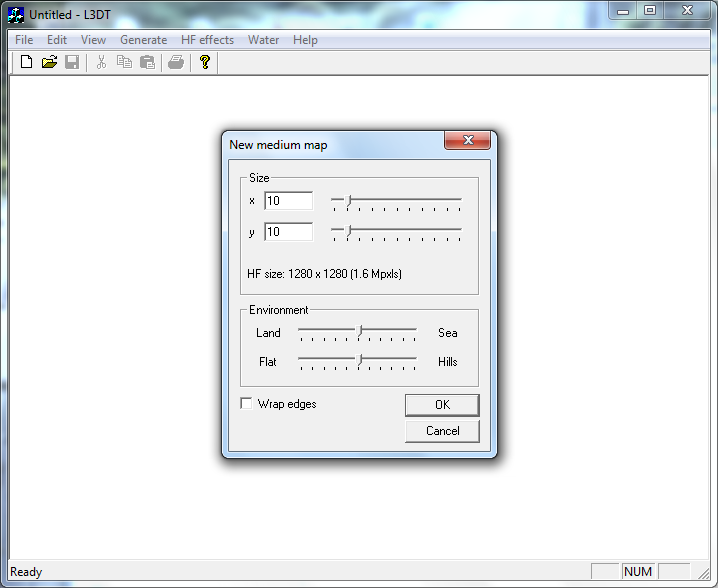Click the Flat to Hills slider

(360, 359)
